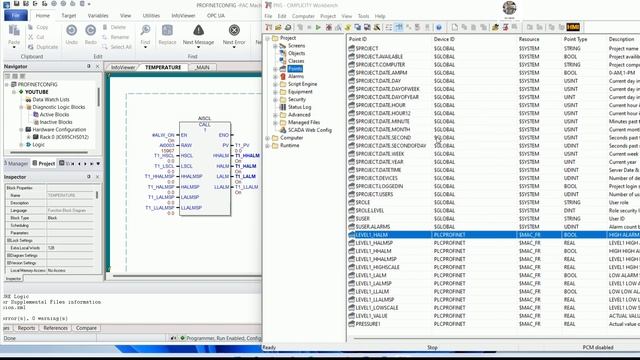Screen dimensions: 640x360
Task: Open the Tools menu in the Workbench
Action: pyautogui.click(x=363, y=16)
